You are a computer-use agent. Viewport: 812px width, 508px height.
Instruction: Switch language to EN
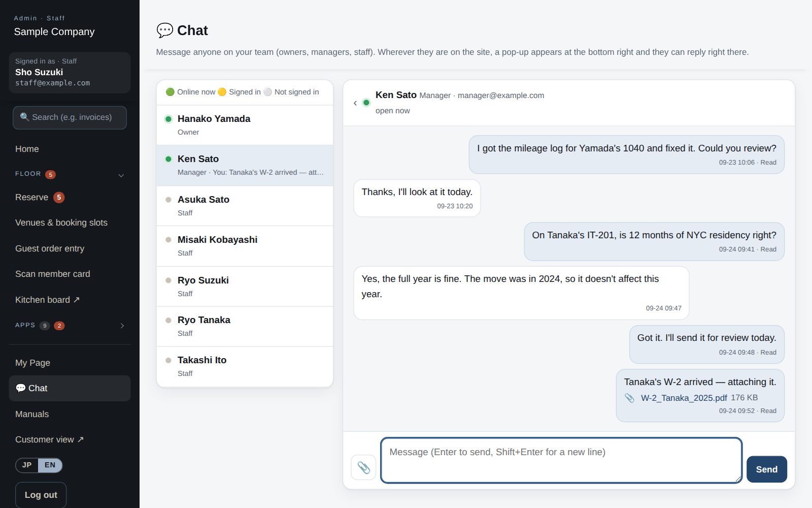(x=50, y=465)
